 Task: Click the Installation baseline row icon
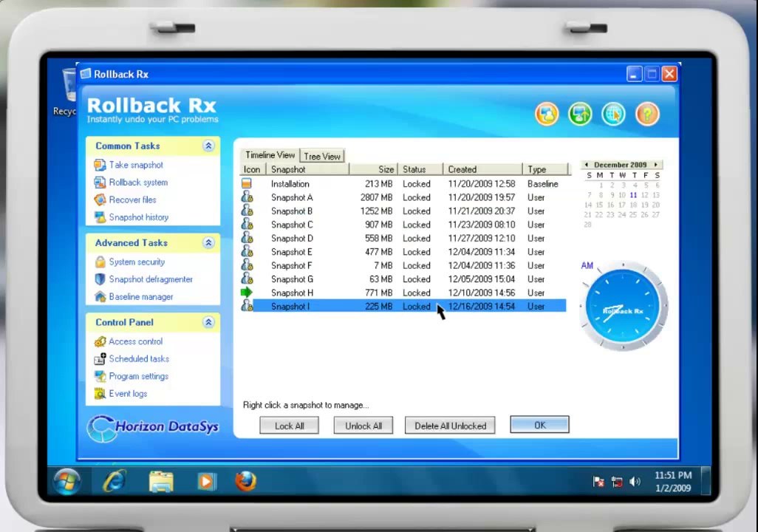click(247, 183)
